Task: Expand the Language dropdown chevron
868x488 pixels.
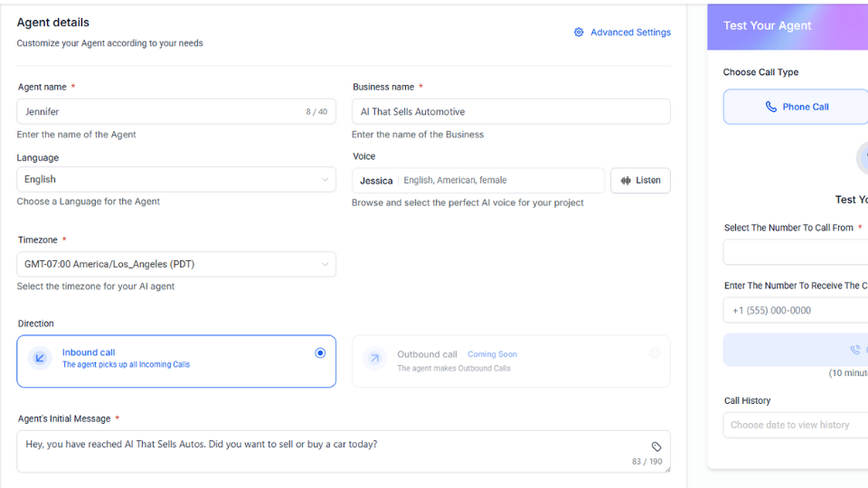Action: tap(325, 179)
